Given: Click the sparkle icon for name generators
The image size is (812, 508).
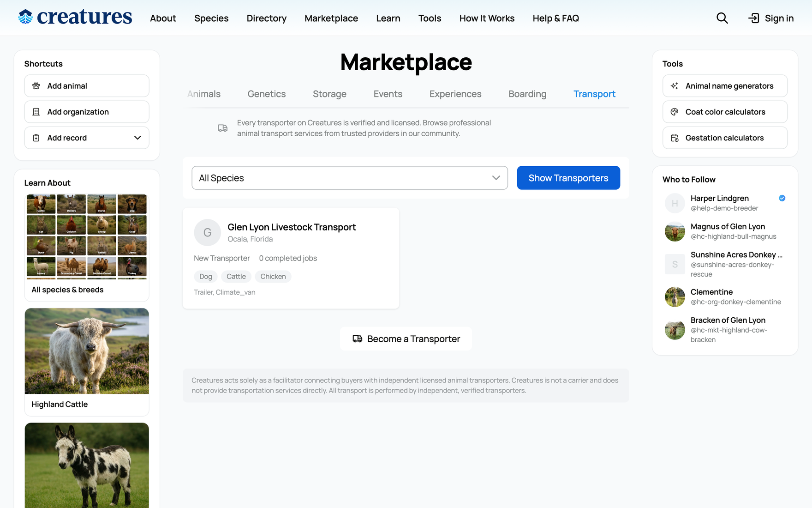Looking at the screenshot, I should [675, 86].
